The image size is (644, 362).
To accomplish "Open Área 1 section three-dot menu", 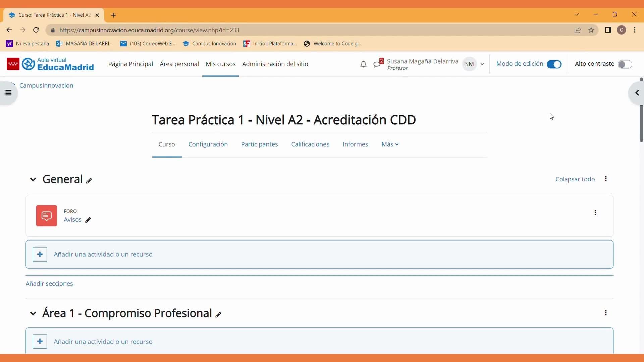I will click(605, 313).
